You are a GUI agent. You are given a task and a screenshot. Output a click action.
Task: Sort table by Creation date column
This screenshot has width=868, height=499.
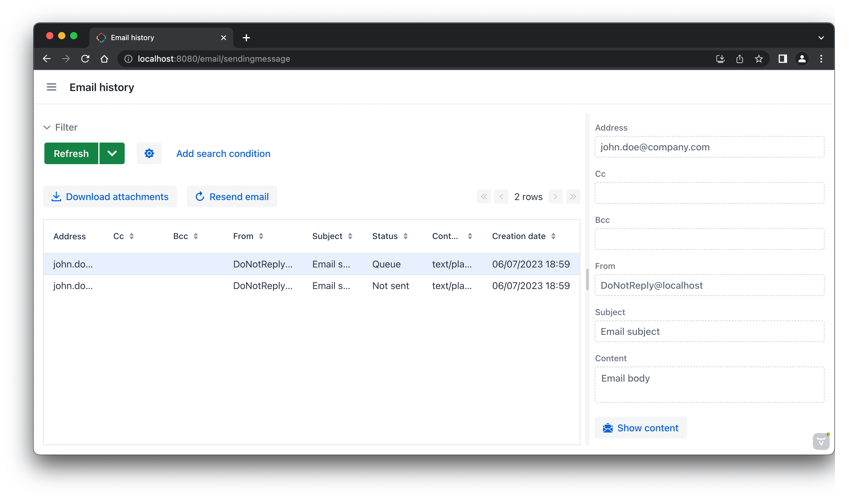coord(553,236)
